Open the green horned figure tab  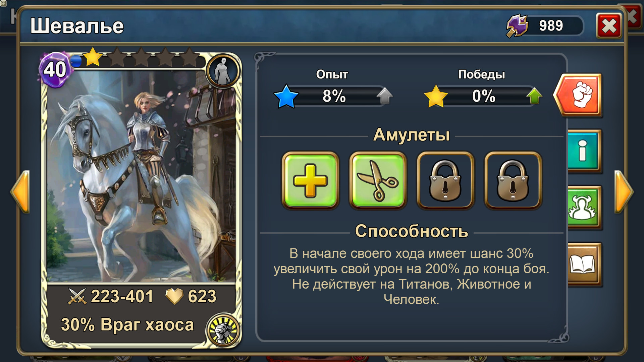coord(584,207)
